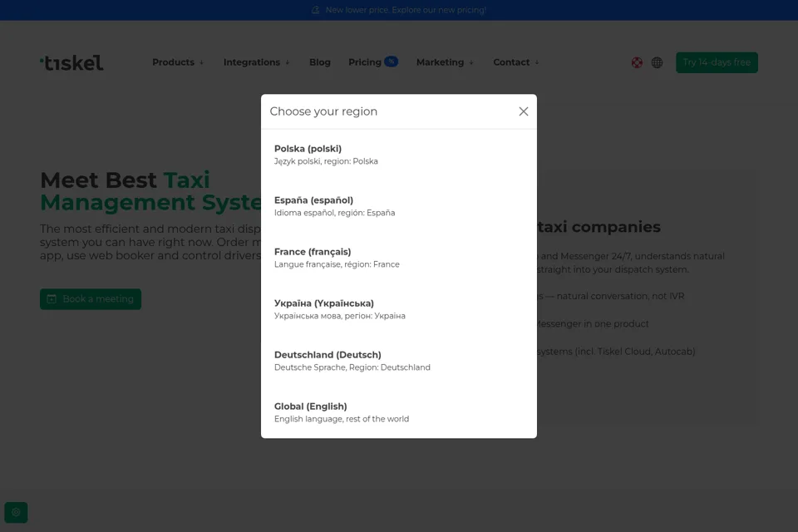Choose Deutschland (Deutsch) region

(398, 361)
